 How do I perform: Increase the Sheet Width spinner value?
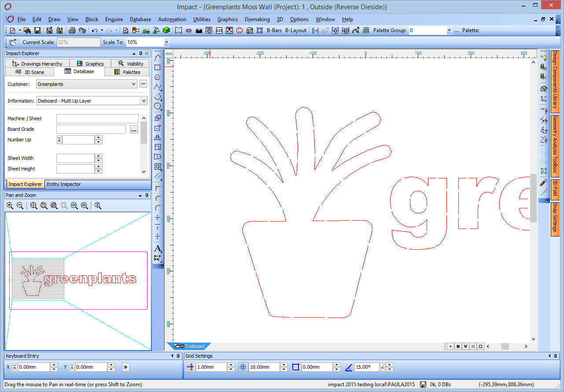point(99,156)
